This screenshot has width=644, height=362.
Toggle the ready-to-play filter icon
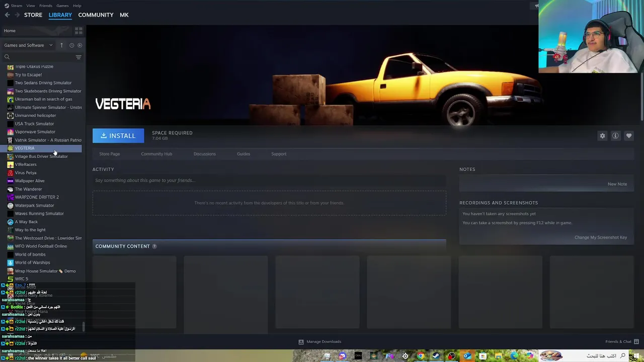(x=79, y=45)
